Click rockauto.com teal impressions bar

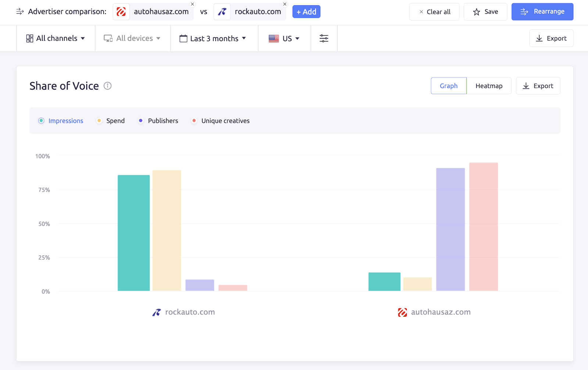133,233
